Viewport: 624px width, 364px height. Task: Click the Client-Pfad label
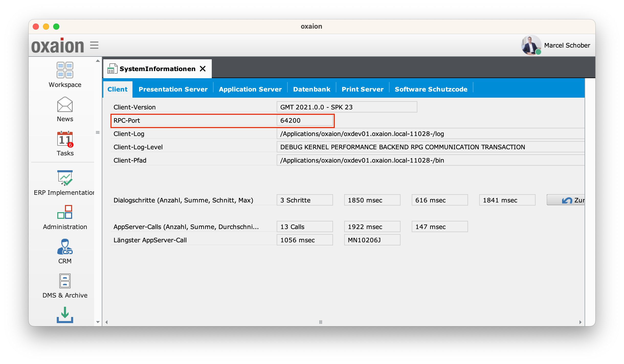[130, 160]
